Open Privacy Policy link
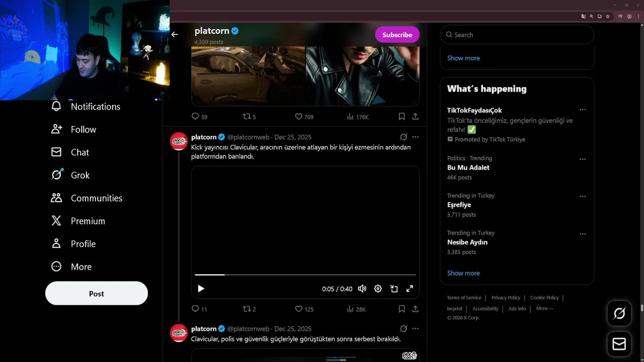 [x=506, y=298]
